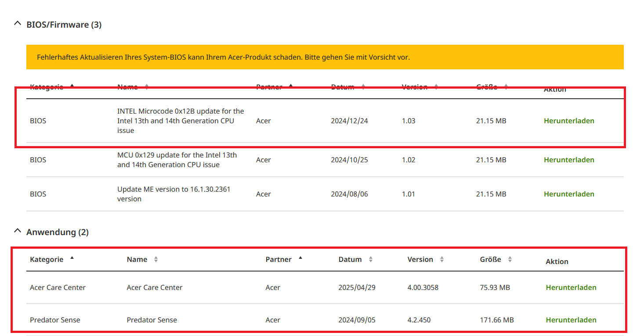
Task: Click version 4.2.450 cell
Action: 419,320
